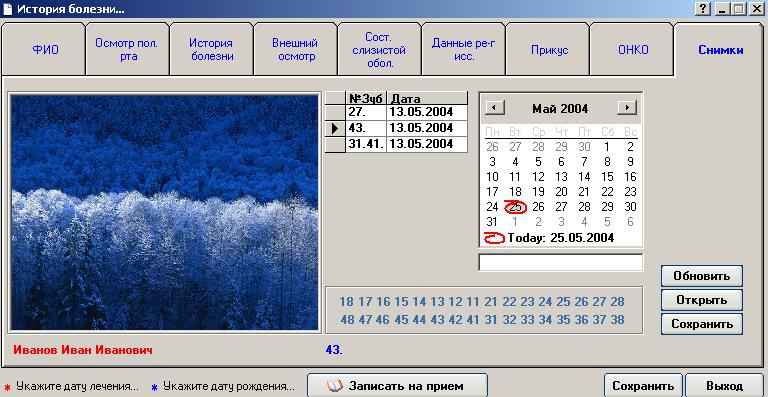Click patient name Иванов Иван Иванович
Viewport: 768px width, 397px height.
(x=83, y=350)
